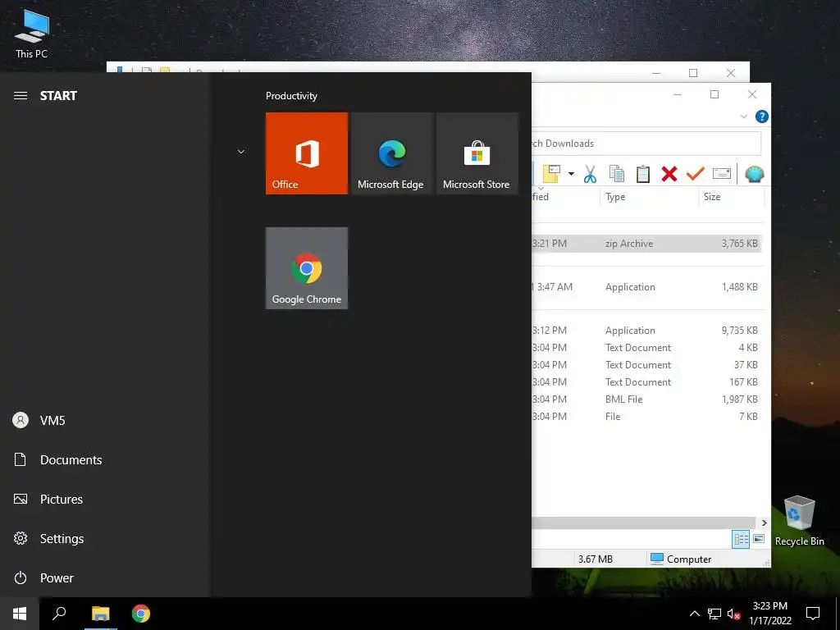Image resolution: width=840 pixels, height=630 pixels.
Task: Open dropdown arrow beside folder options icon
Action: [x=571, y=174]
